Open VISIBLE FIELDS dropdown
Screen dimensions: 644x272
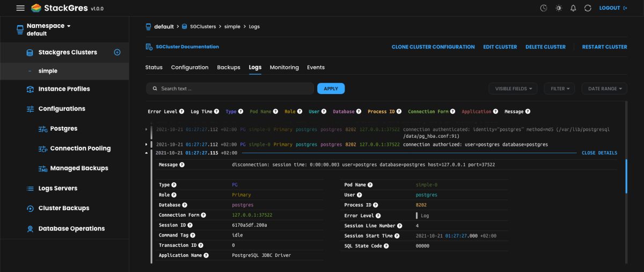pos(513,89)
